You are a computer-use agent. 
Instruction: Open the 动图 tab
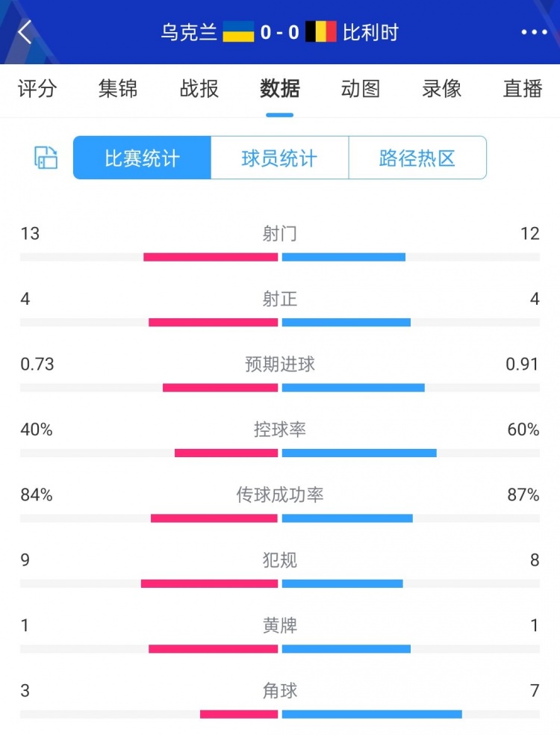click(361, 89)
